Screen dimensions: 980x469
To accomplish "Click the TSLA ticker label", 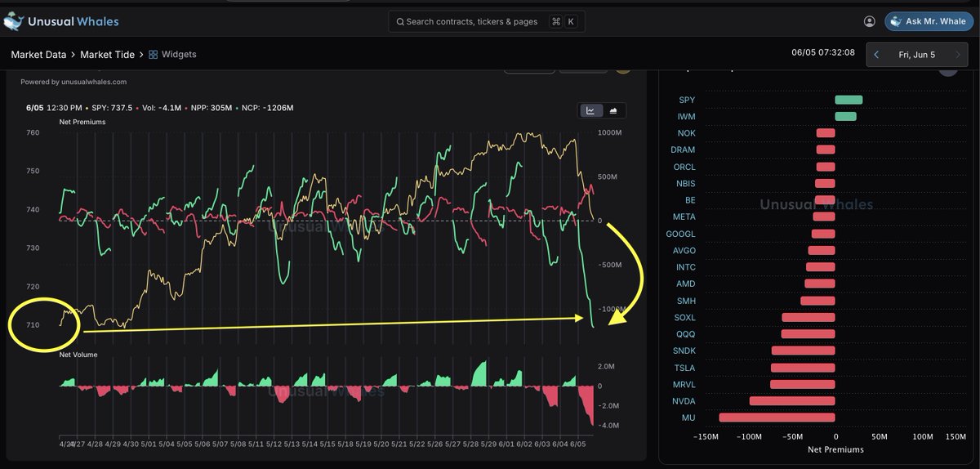I will [x=685, y=368].
